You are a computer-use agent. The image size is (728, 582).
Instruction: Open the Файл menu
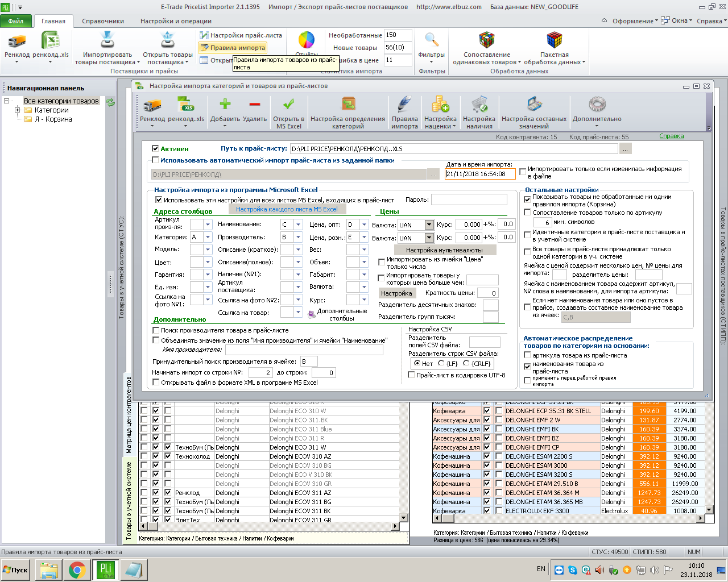[16, 21]
